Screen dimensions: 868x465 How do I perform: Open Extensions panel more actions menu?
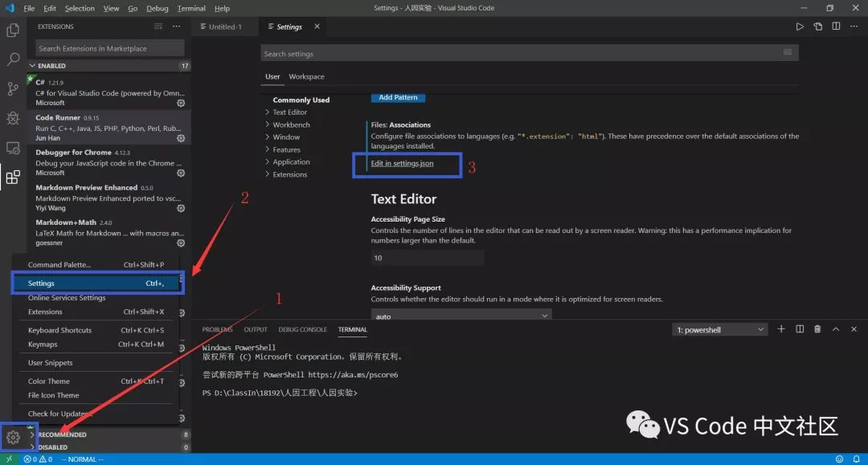pos(176,27)
